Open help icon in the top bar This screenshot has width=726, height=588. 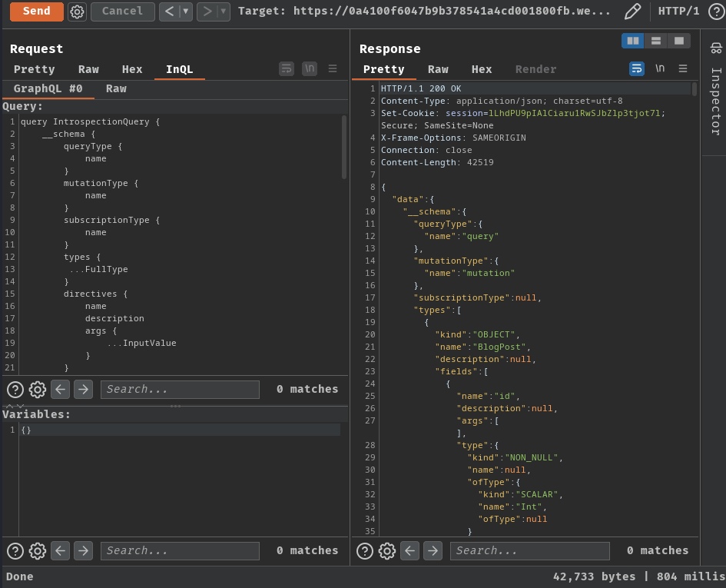pyautogui.click(x=717, y=11)
